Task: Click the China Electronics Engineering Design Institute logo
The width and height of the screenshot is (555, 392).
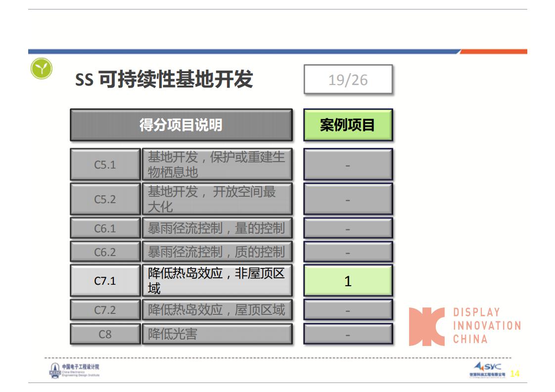Action: [x=74, y=370]
